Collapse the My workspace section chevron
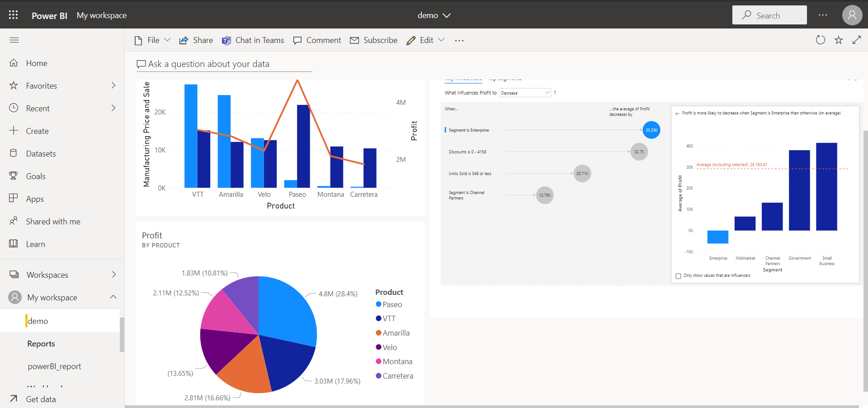Viewport: 868px width, 408px height. 113,297
